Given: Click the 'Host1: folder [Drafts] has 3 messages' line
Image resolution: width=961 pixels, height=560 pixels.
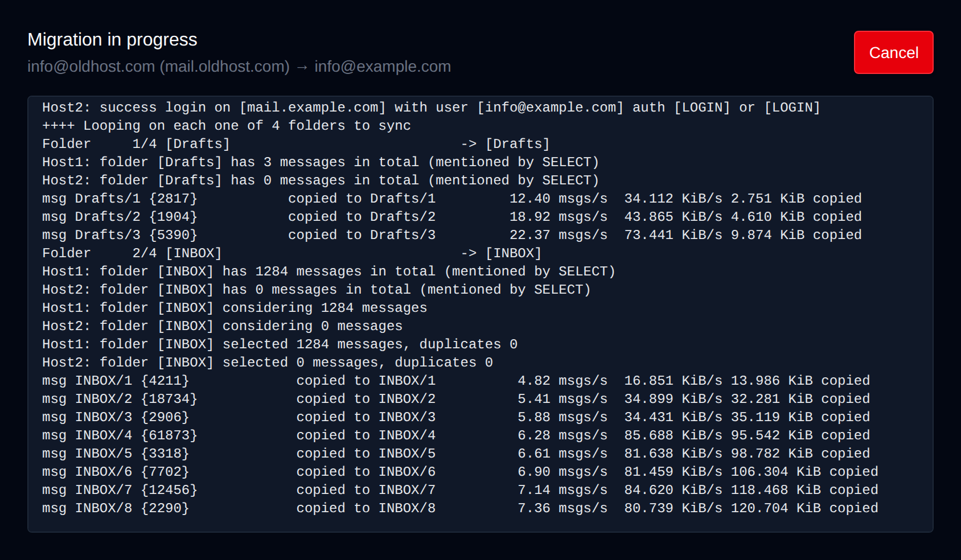Looking at the screenshot, I should click(x=321, y=162).
